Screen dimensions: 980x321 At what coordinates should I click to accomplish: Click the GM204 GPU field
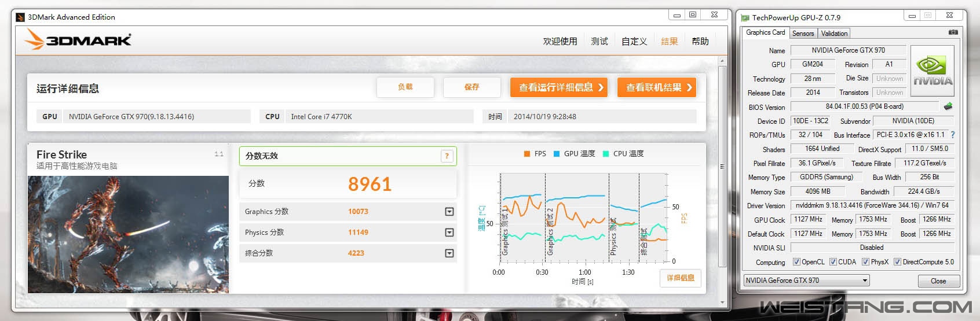[x=813, y=64]
